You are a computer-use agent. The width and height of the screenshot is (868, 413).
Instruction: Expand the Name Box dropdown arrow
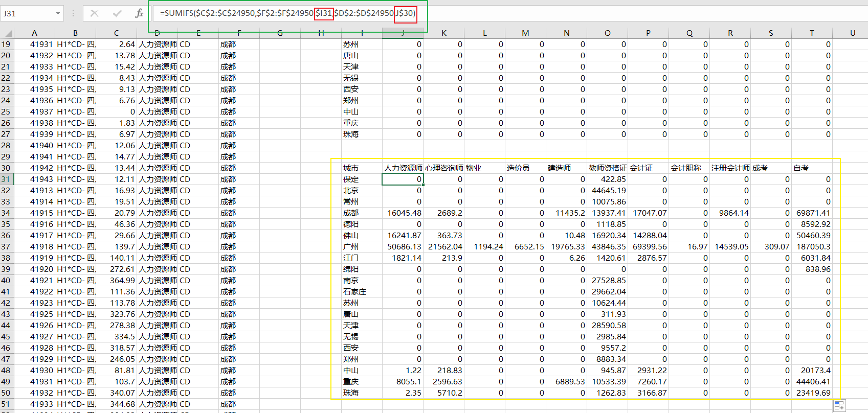58,13
